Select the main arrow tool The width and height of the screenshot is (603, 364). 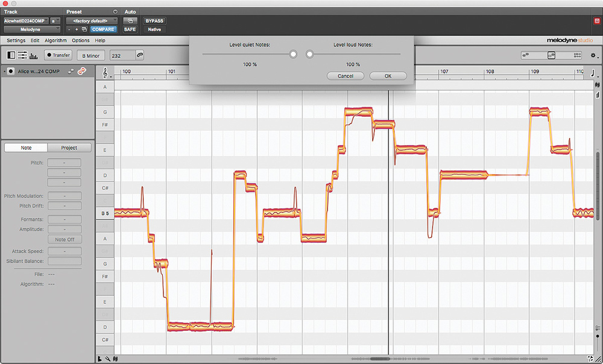[x=99, y=358]
